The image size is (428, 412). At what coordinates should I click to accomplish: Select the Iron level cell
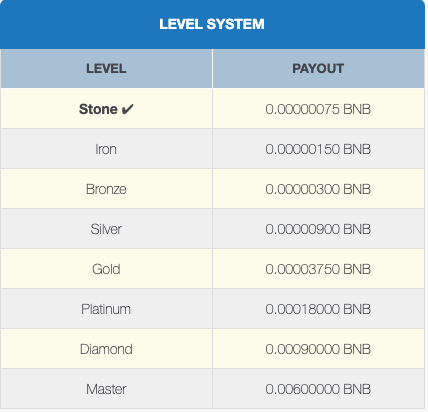coord(106,149)
